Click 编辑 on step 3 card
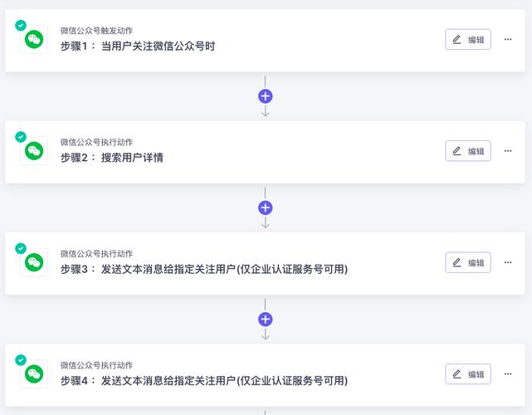 click(x=468, y=262)
